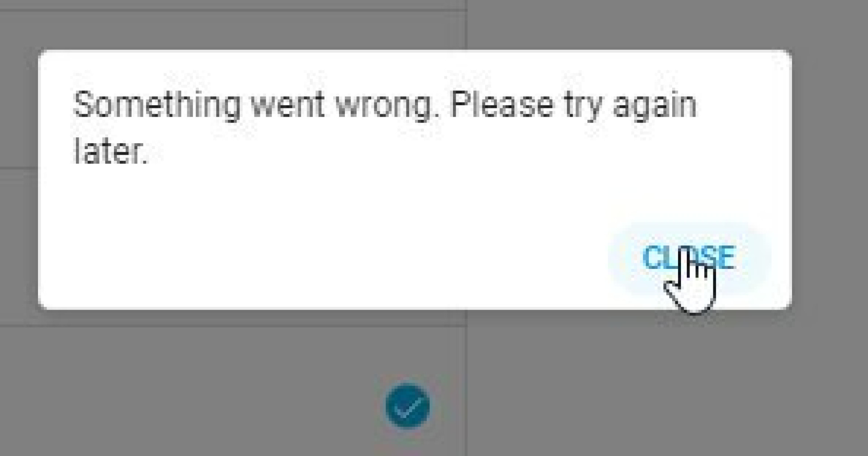Click the vertical divider line below the dialog
This screenshot has height=456, width=868.
(x=467, y=384)
